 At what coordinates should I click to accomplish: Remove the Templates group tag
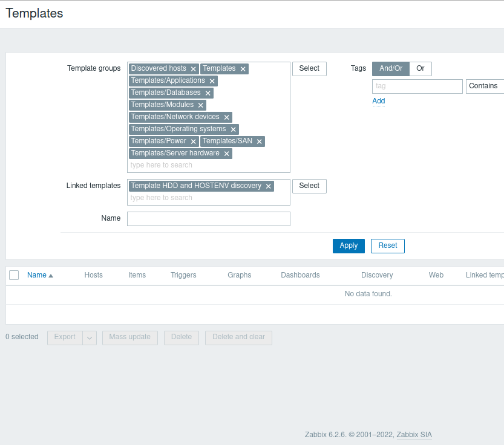(243, 69)
